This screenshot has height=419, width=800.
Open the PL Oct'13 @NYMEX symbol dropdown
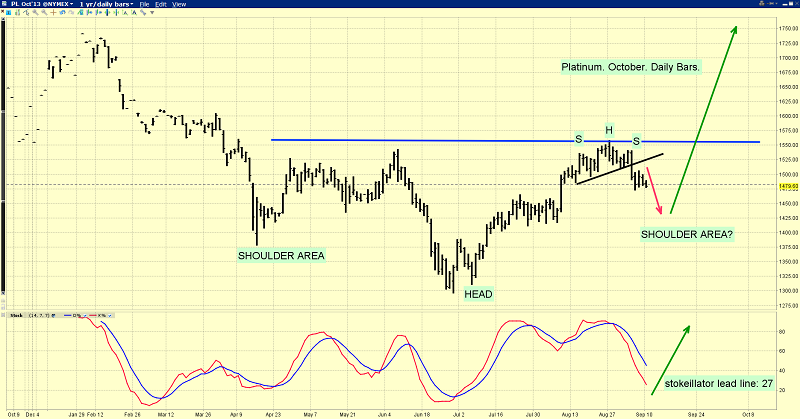point(42,4)
